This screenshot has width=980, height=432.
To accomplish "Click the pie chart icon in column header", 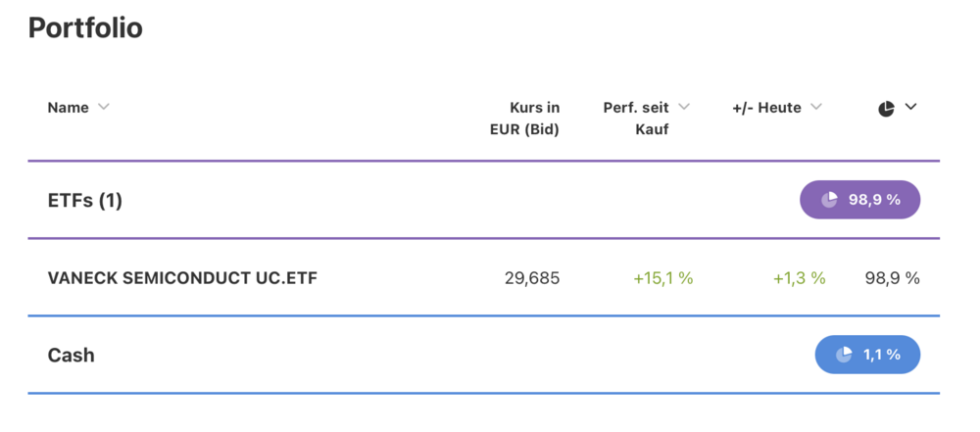I will pos(886,109).
